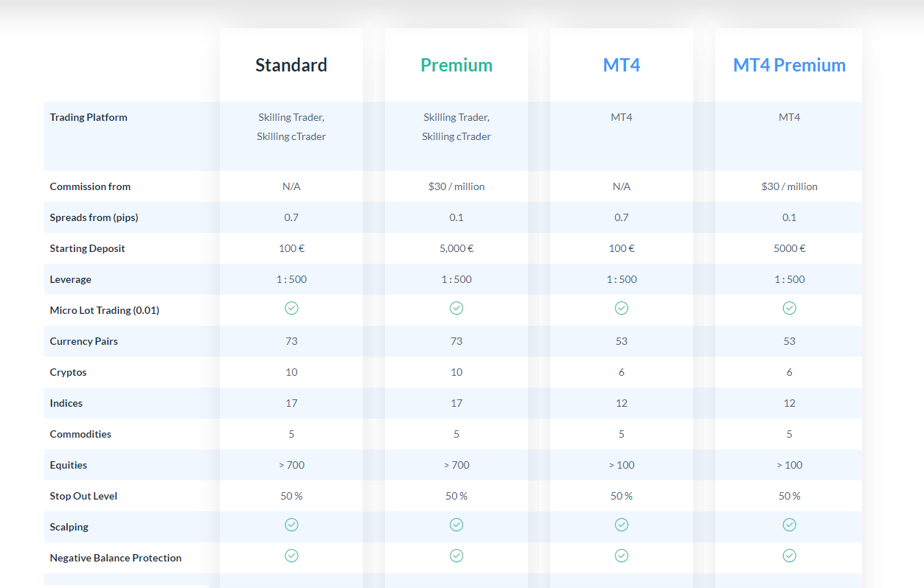
Task: Select the MT4 account heading
Action: pos(622,65)
